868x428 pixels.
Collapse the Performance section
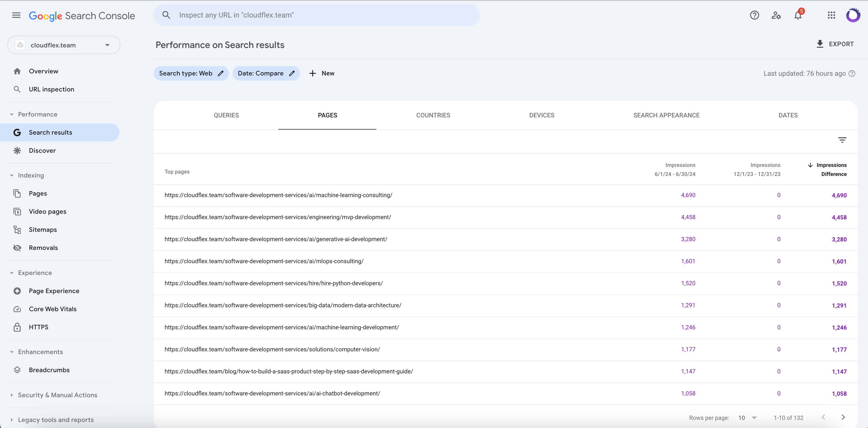12,114
